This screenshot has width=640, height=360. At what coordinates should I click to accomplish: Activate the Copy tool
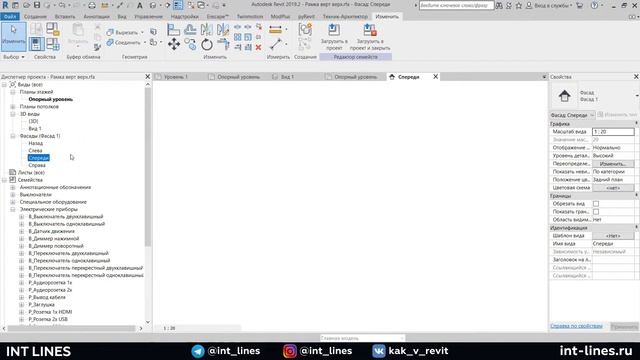pyautogui.click(x=190, y=44)
